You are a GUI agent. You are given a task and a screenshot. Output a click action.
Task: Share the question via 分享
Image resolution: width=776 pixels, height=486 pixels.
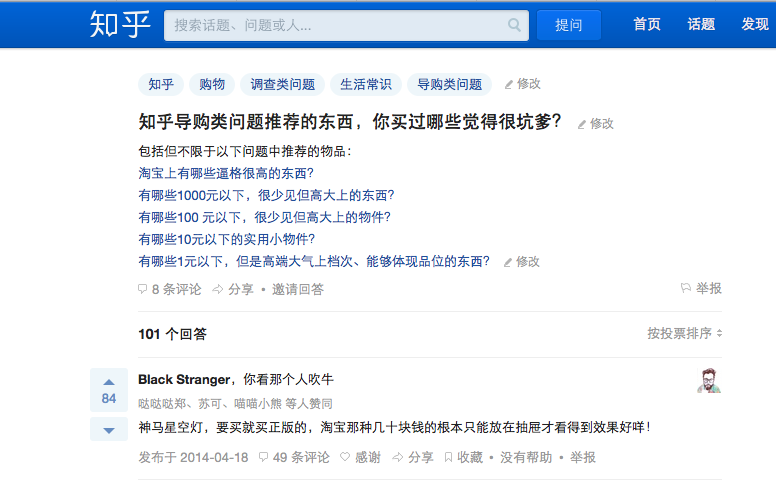coord(233,289)
